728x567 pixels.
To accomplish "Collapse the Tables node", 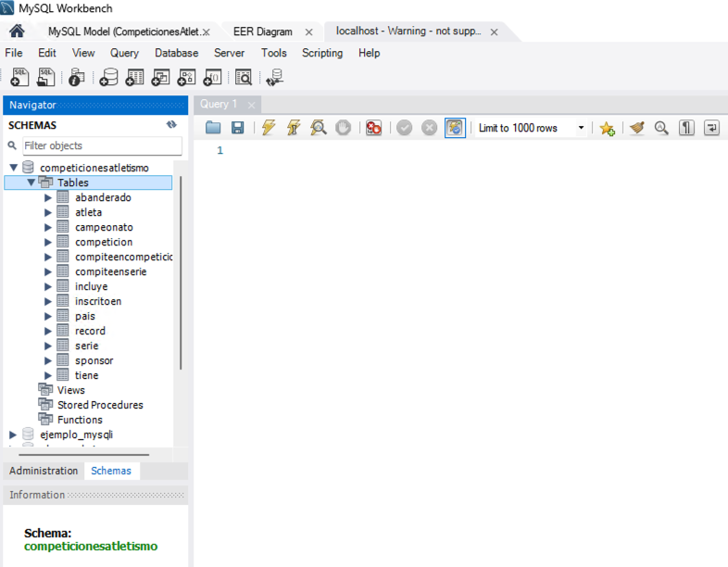I will click(x=31, y=182).
